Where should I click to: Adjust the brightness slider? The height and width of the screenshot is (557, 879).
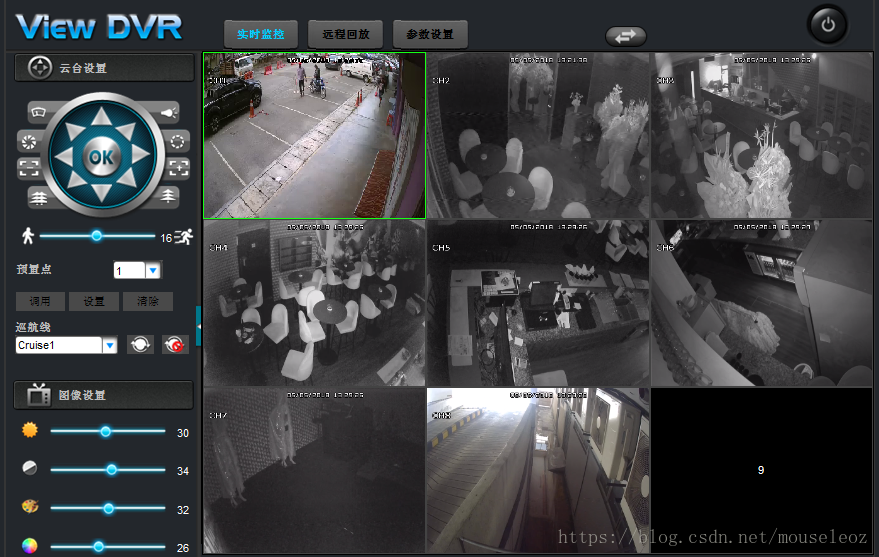[105, 432]
